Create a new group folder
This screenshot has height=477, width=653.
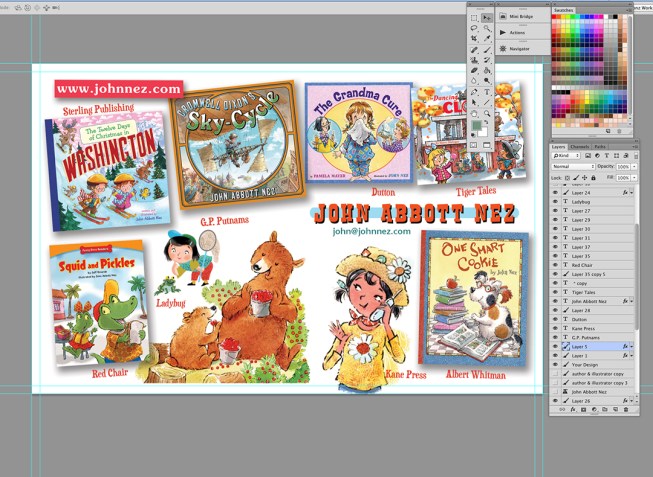coord(605,410)
